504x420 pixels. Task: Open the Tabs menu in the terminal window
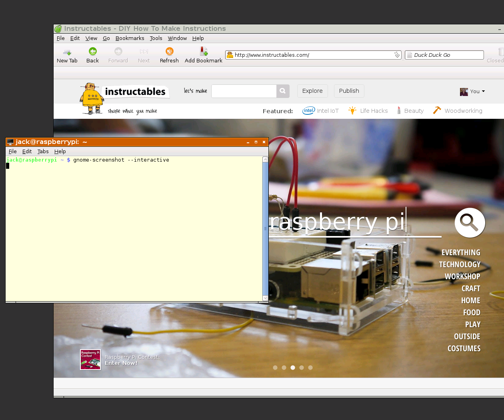43,151
